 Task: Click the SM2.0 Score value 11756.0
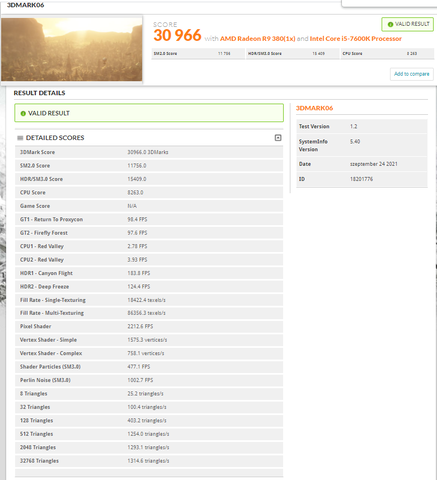point(137,166)
